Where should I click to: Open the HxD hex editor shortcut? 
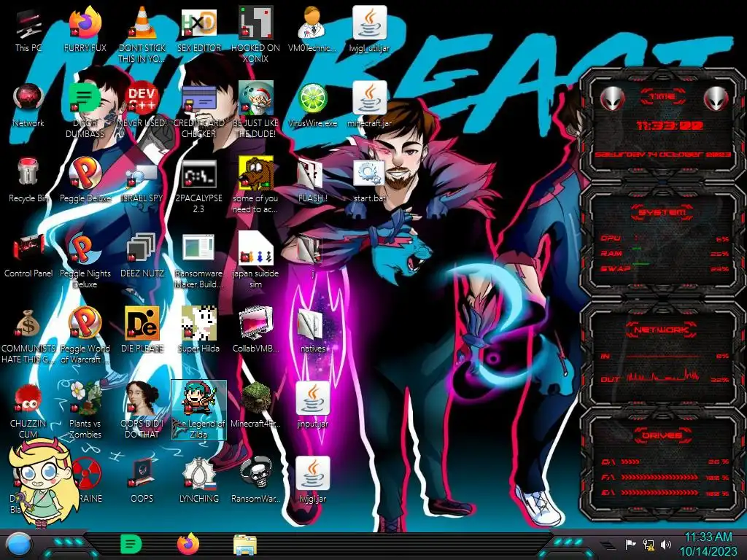point(198,29)
